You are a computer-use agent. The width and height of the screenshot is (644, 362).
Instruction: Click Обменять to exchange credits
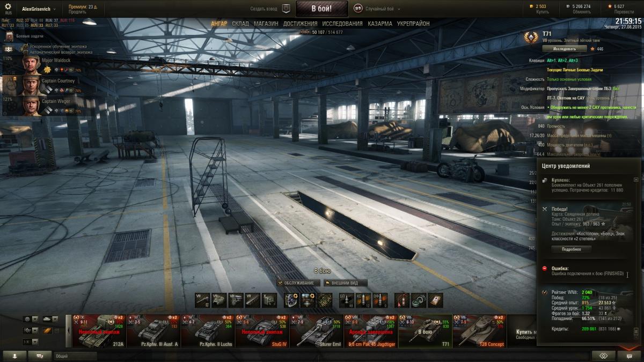tap(581, 12)
